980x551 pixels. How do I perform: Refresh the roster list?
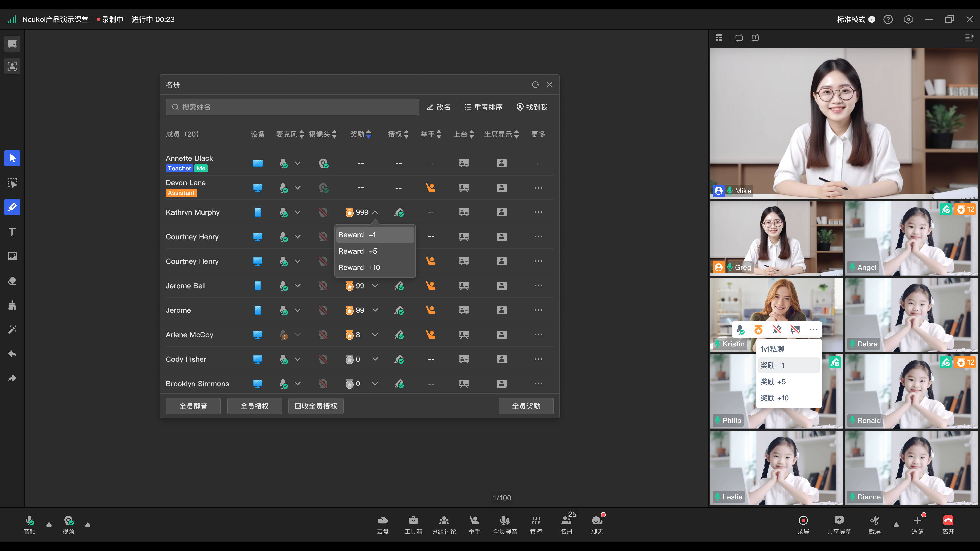pos(535,85)
